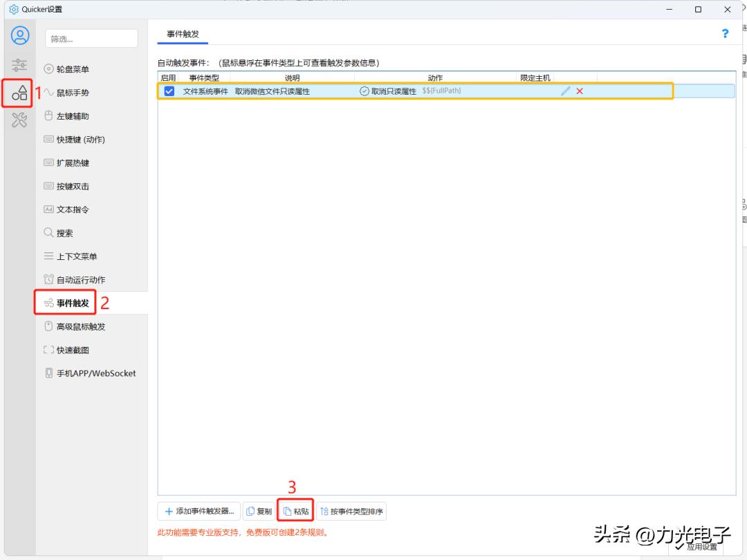This screenshot has width=747, height=560.
Task: Click the alarm clock icon beside 自动运行动作
Action: coord(48,279)
